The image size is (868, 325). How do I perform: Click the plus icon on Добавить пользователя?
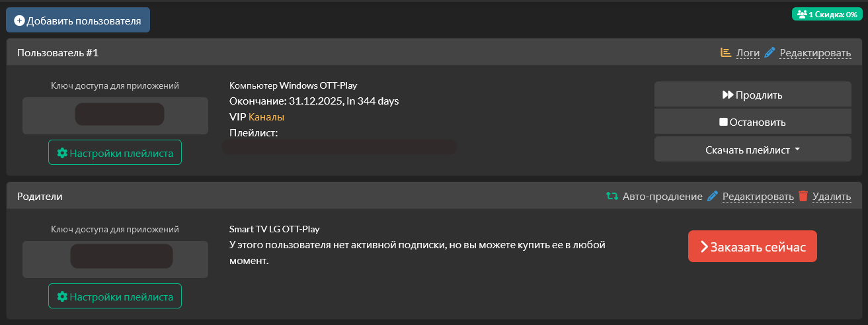click(19, 21)
